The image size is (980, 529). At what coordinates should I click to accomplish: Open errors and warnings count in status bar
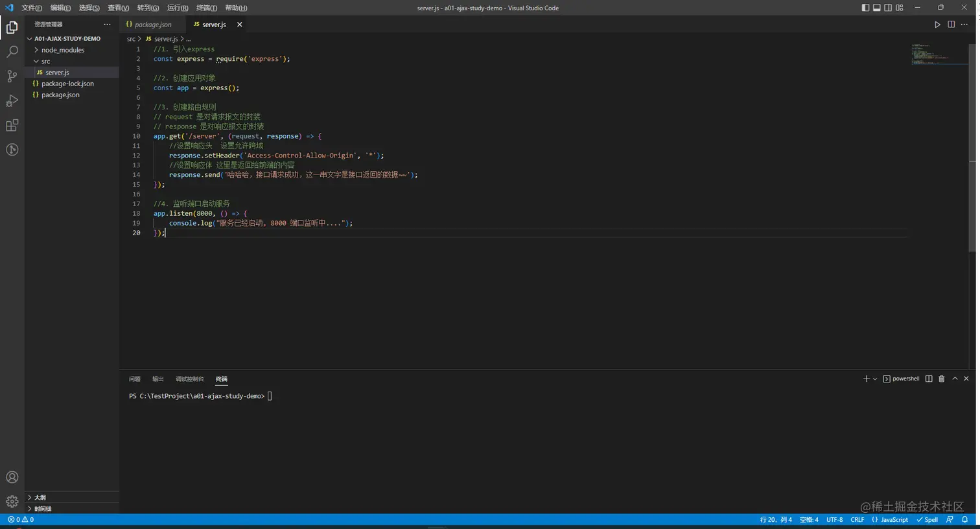coord(21,520)
